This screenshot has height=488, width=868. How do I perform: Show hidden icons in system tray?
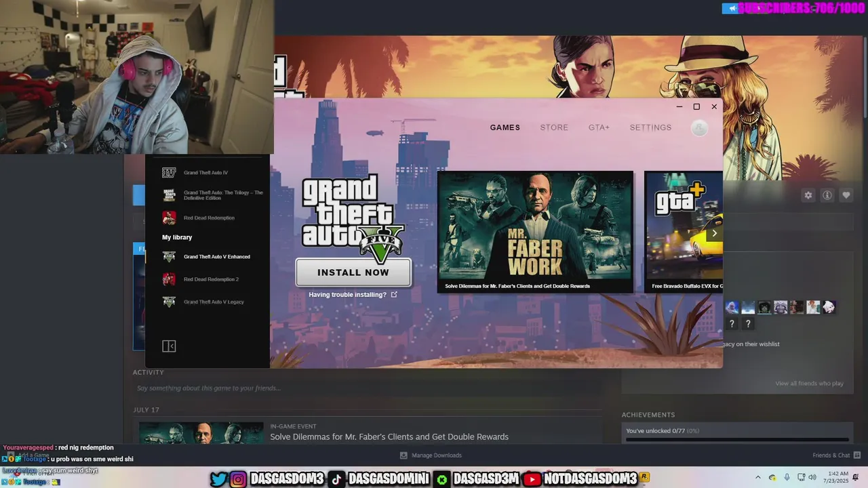[x=758, y=477]
